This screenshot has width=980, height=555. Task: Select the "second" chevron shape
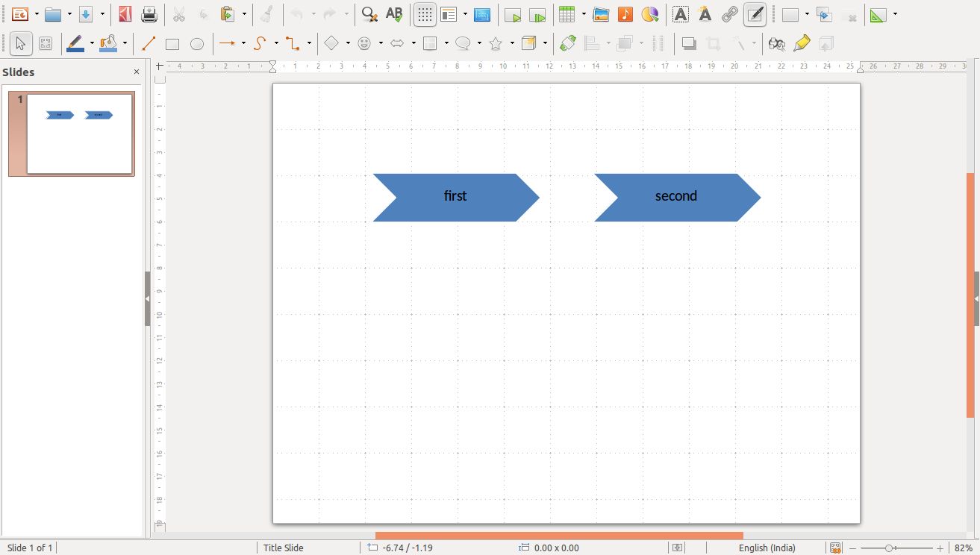point(677,198)
